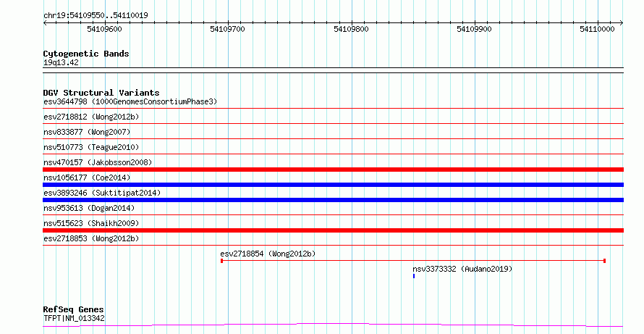
Task: Click the thick red bar under nsv515623
Action: point(333,230)
